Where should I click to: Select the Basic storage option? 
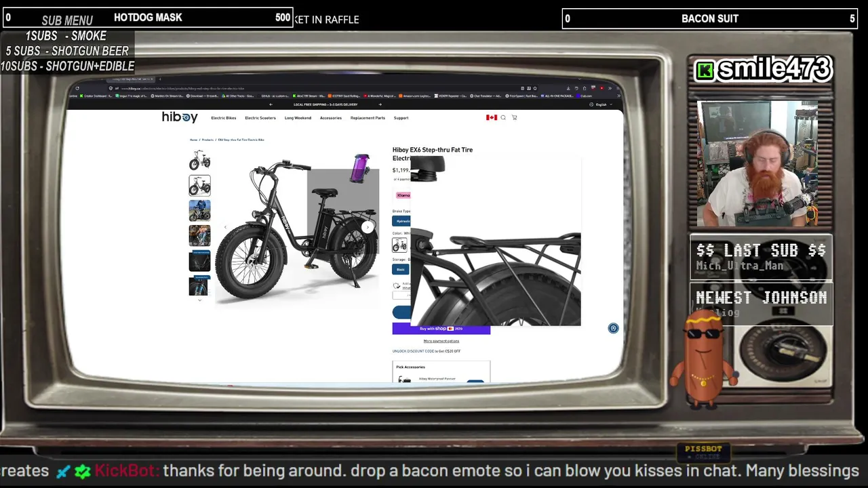pos(401,269)
